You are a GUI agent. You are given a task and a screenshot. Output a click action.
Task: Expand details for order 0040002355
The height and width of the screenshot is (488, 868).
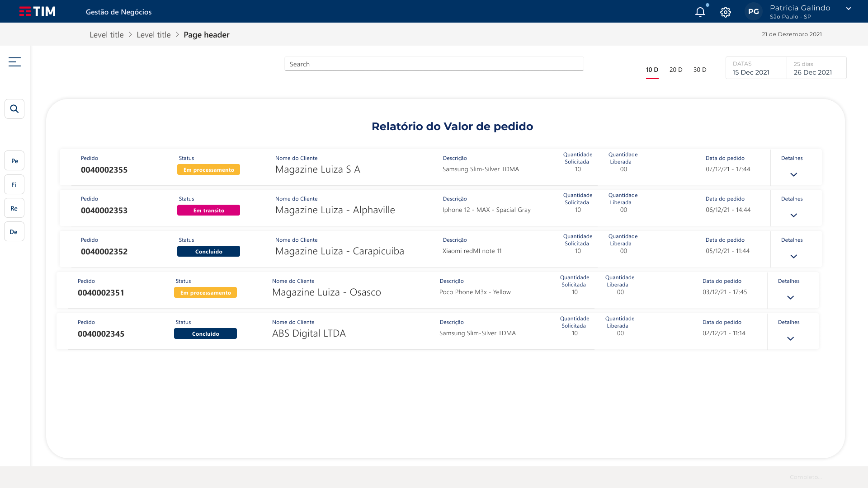(793, 174)
